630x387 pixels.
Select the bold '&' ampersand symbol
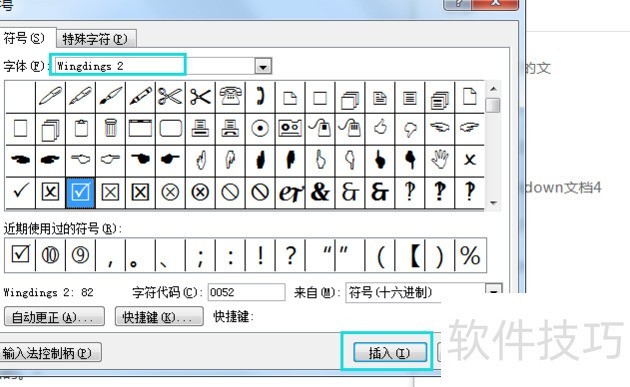tap(320, 192)
